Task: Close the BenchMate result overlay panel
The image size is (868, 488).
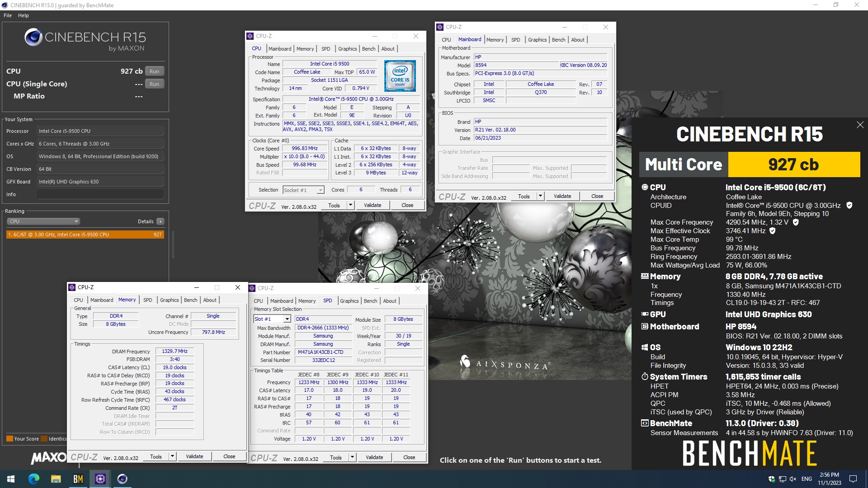Action: click(860, 125)
